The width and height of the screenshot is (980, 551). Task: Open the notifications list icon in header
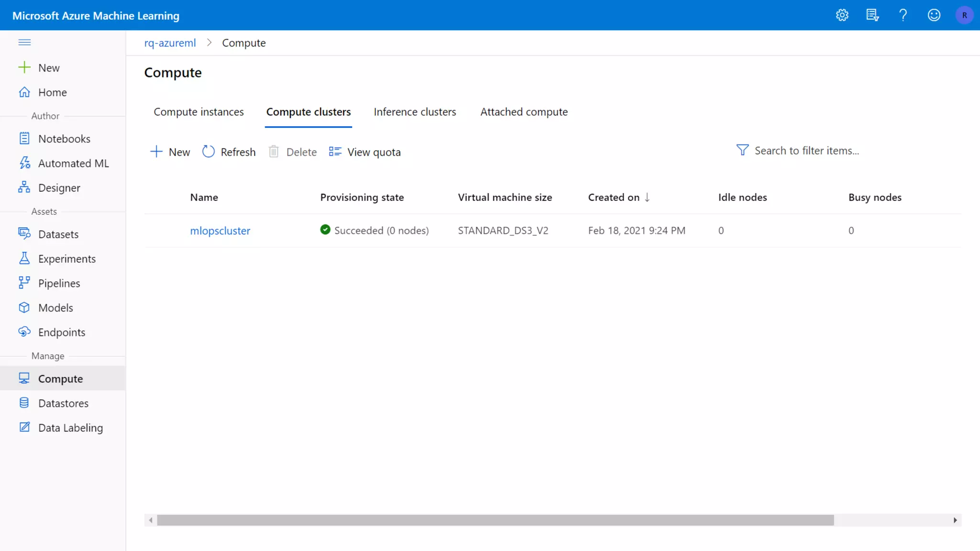[x=872, y=15]
